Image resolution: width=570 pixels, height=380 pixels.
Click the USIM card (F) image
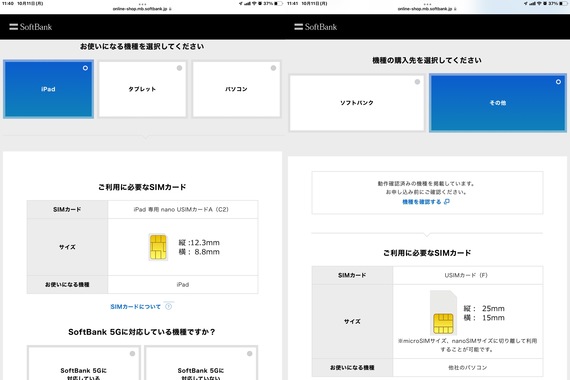(x=443, y=313)
